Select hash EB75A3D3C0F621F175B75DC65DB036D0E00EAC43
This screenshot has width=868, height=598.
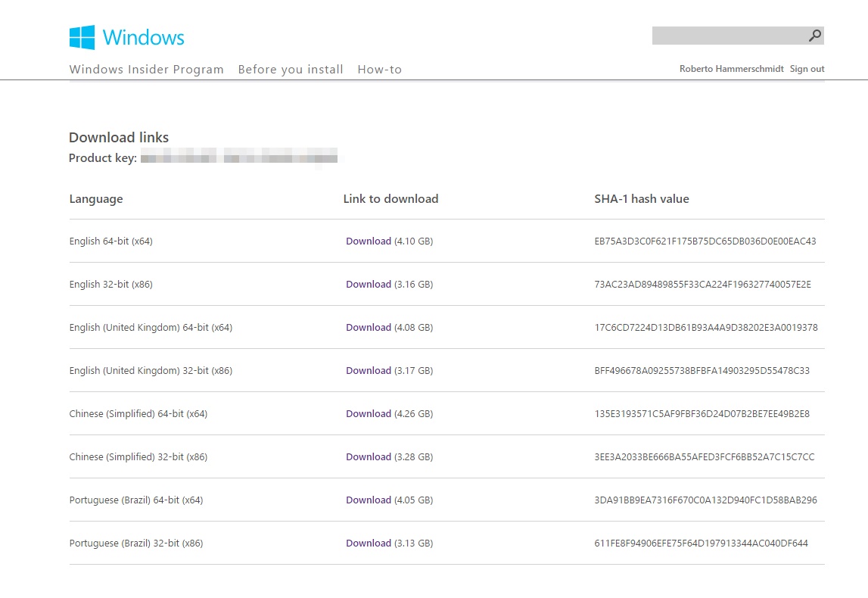pyautogui.click(x=705, y=241)
